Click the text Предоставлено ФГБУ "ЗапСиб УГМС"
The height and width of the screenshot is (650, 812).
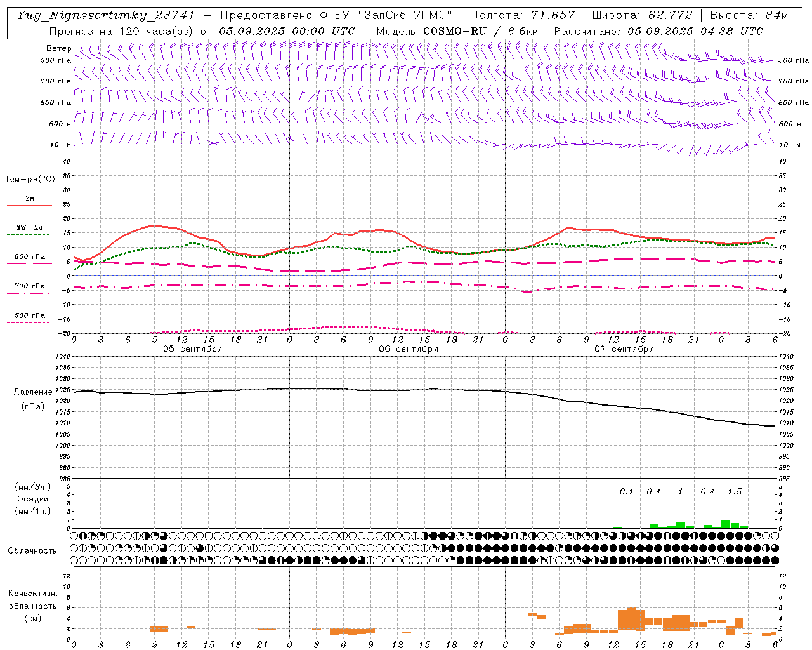pos(336,15)
